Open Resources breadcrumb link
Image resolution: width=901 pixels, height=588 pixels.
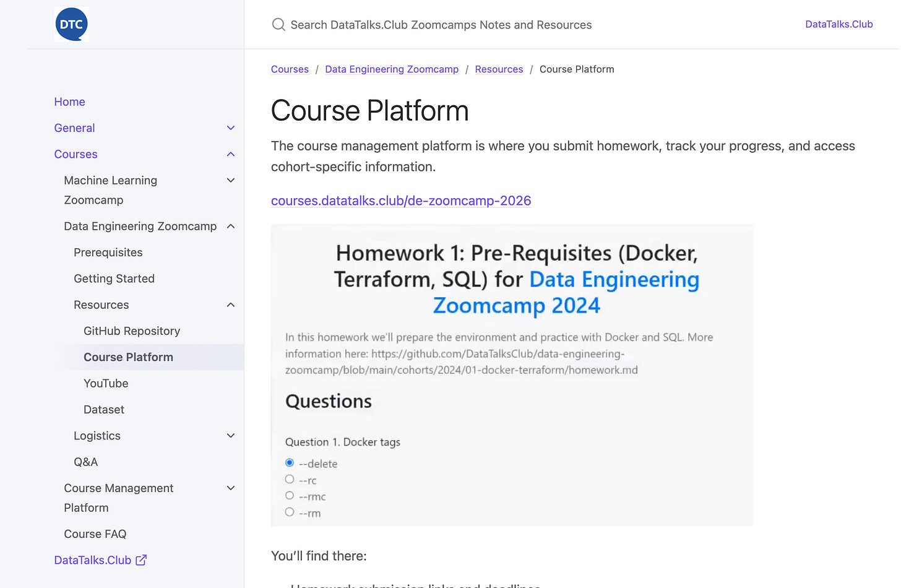(499, 69)
